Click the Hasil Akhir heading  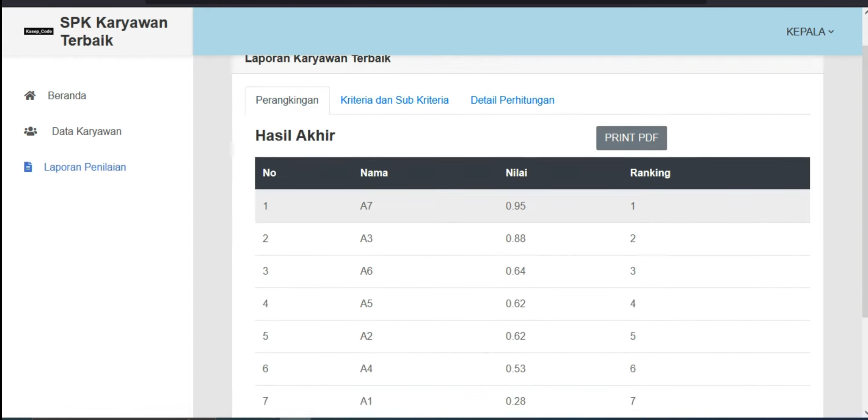(x=295, y=135)
